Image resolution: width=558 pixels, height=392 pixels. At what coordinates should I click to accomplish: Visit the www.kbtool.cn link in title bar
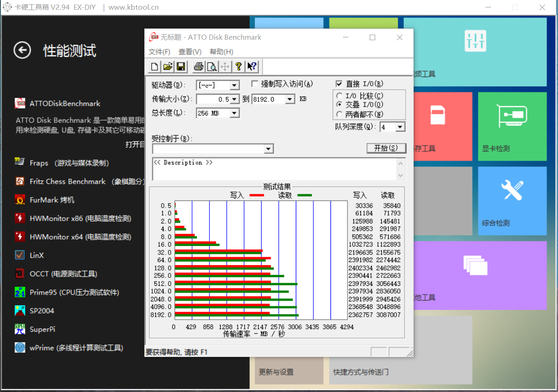click(133, 7)
